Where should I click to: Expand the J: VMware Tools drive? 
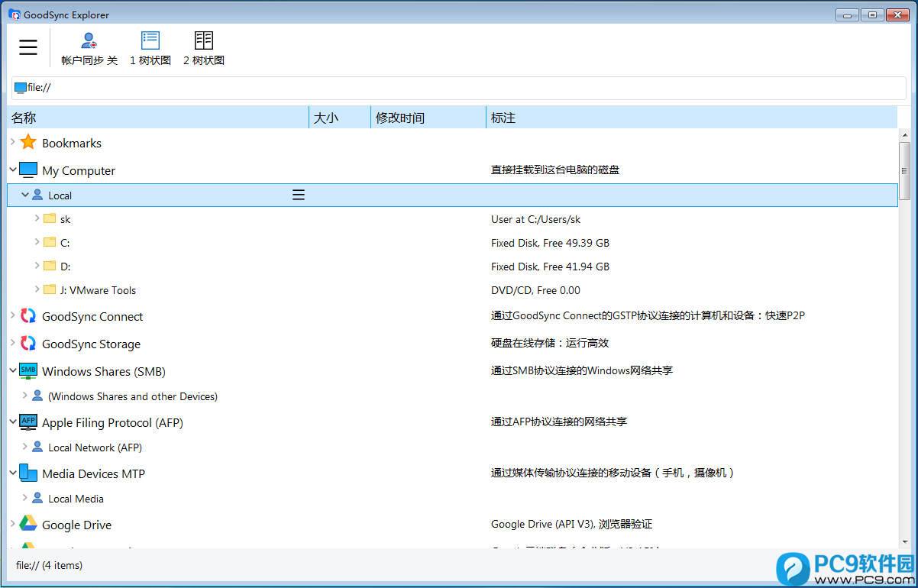37,289
